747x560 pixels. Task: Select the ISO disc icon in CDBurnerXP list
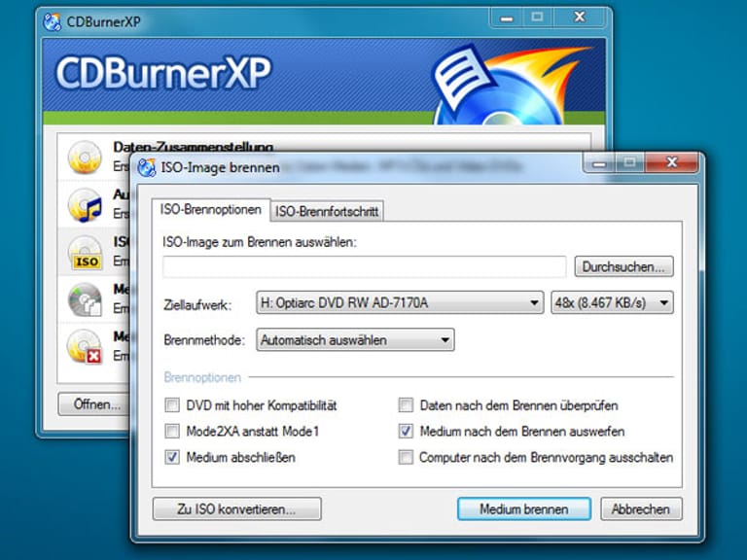tap(85, 253)
